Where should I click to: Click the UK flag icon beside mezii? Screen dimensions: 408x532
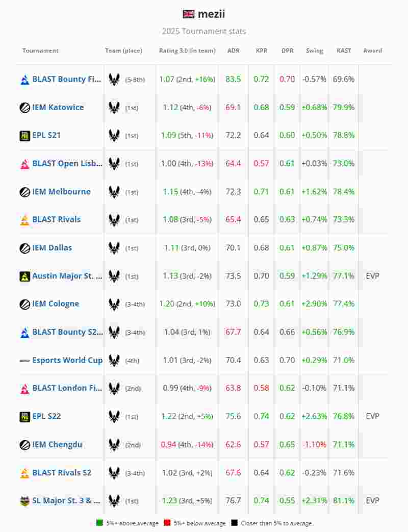click(189, 14)
